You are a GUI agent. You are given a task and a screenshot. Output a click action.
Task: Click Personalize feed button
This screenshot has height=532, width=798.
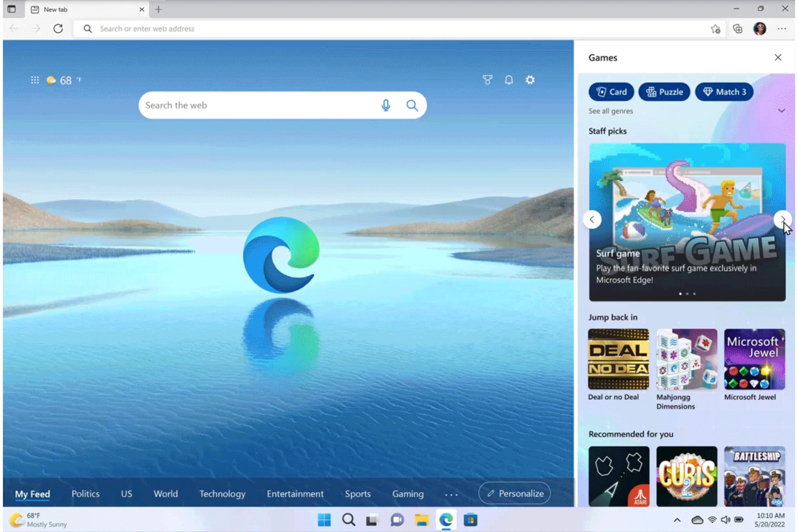[x=516, y=494]
